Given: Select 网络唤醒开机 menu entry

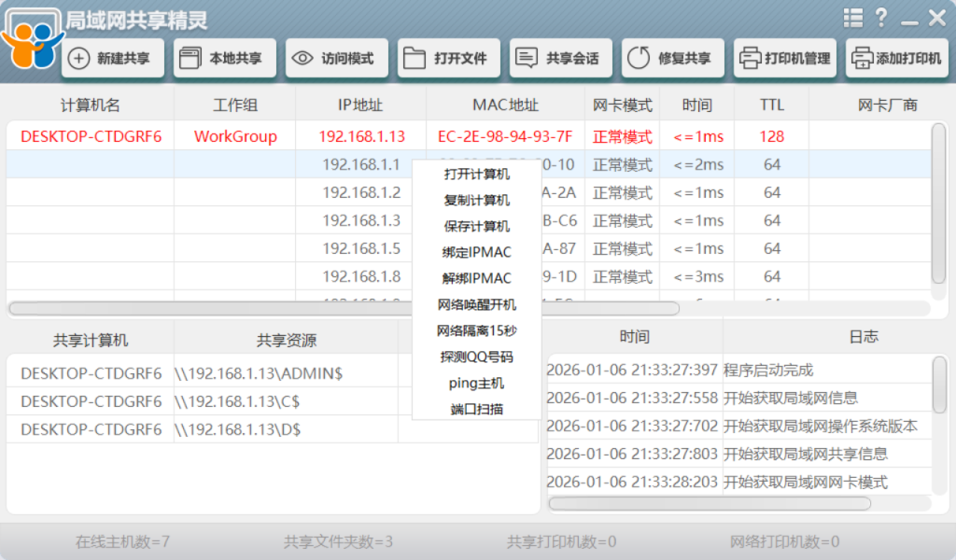Looking at the screenshot, I should click(476, 304).
